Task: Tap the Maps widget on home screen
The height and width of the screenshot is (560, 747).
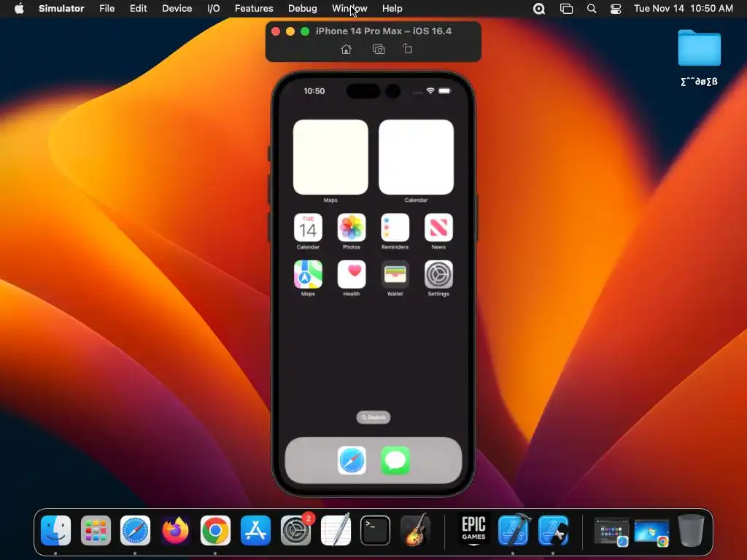Action: pyautogui.click(x=330, y=157)
